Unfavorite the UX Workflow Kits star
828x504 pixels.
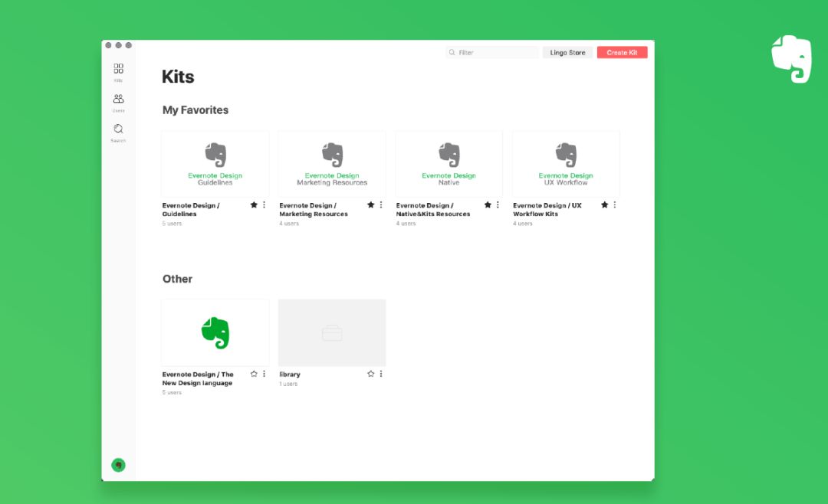pyautogui.click(x=605, y=205)
